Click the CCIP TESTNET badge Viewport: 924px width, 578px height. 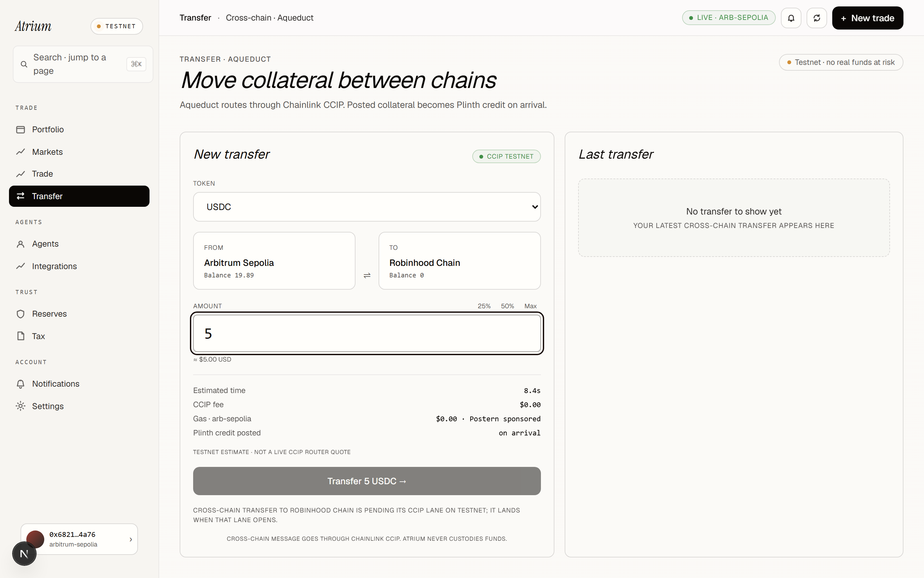click(x=506, y=156)
